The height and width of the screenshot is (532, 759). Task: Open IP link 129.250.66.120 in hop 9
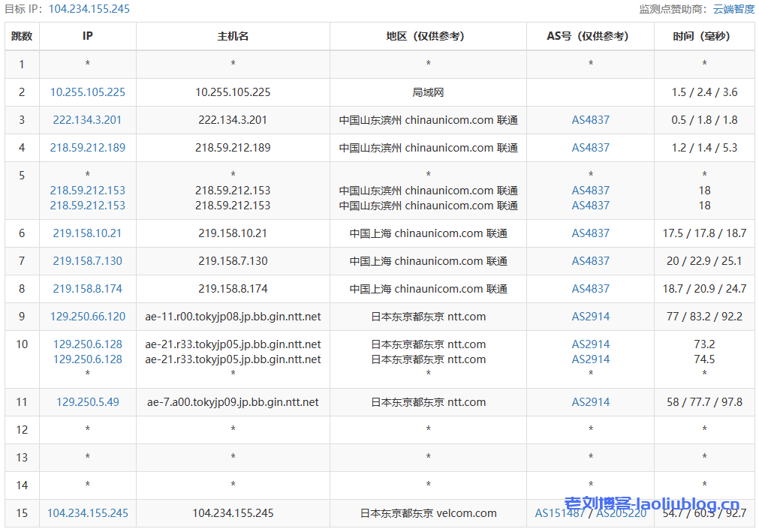(87, 316)
